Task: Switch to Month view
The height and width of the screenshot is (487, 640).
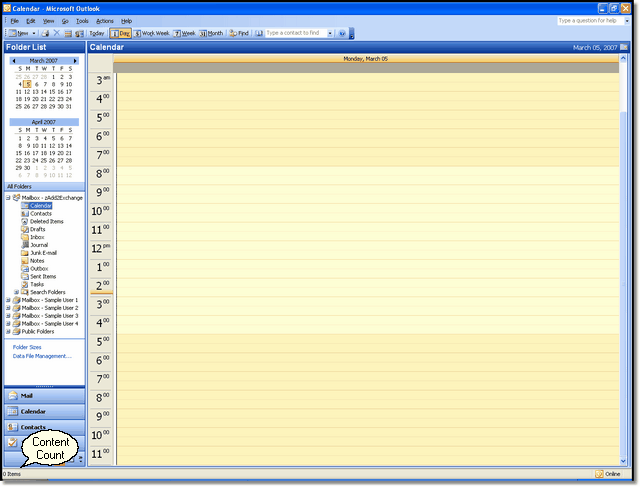Action: [x=211, y=33]
